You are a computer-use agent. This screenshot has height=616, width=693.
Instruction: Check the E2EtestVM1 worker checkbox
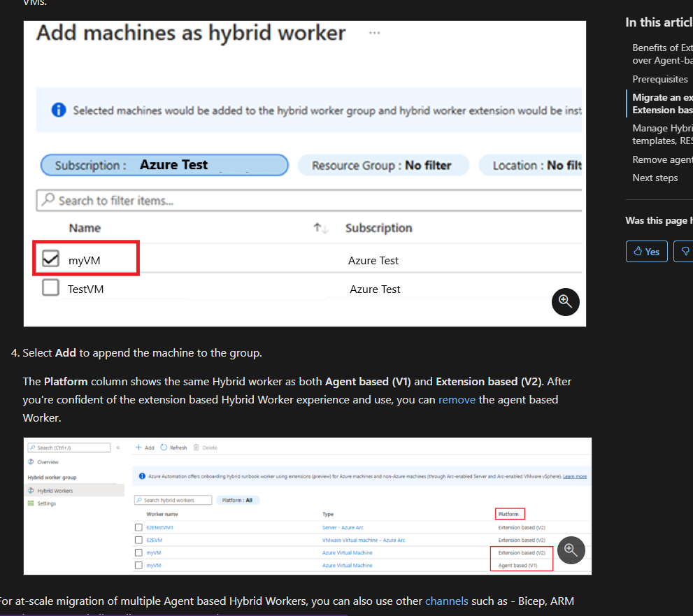(138, 527)
